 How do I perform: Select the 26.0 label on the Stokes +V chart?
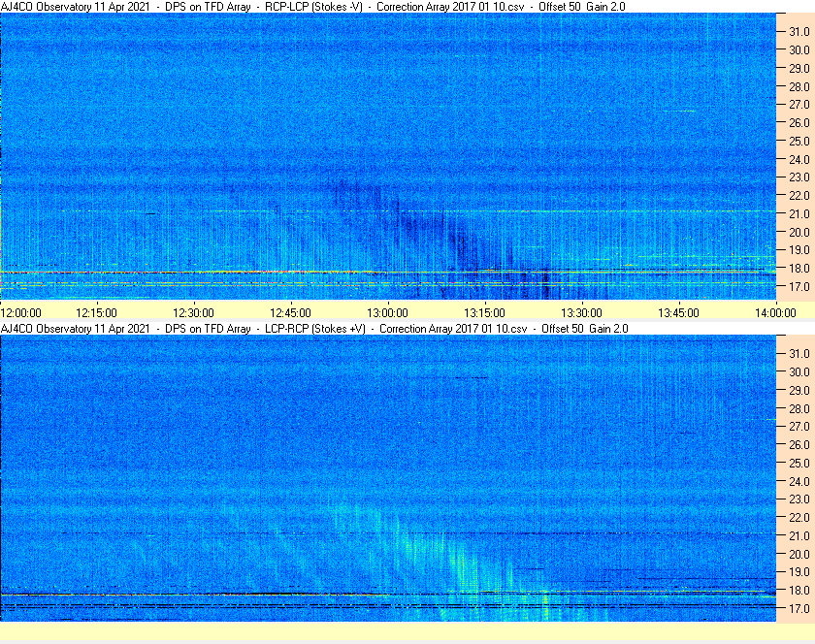tap(799, 444)
